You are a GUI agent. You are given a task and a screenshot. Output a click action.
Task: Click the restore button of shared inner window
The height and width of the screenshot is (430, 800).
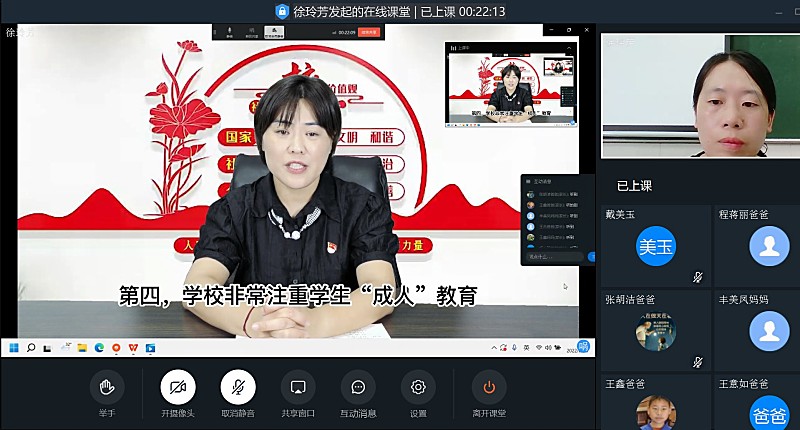pos(569,30)
